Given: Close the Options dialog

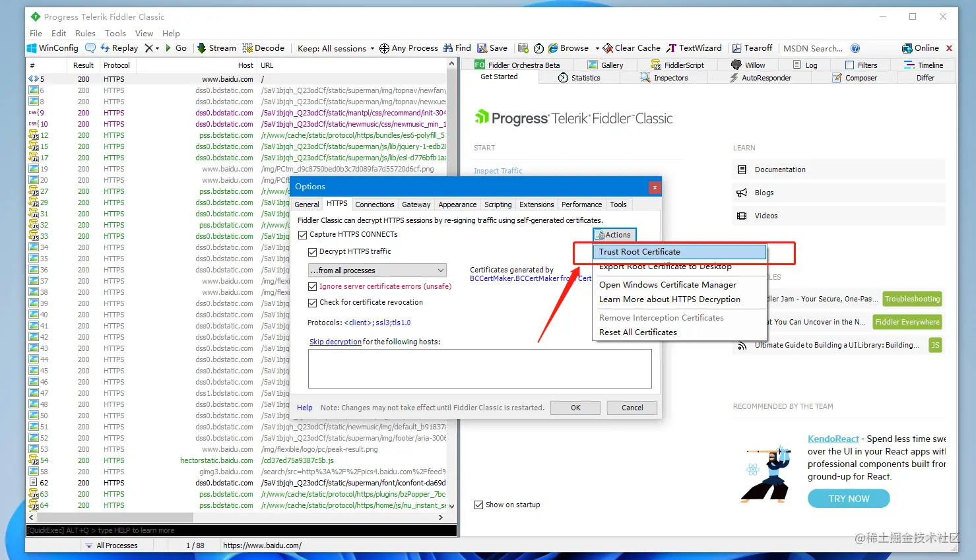Looking at the screenshot, I should [654, 187].
